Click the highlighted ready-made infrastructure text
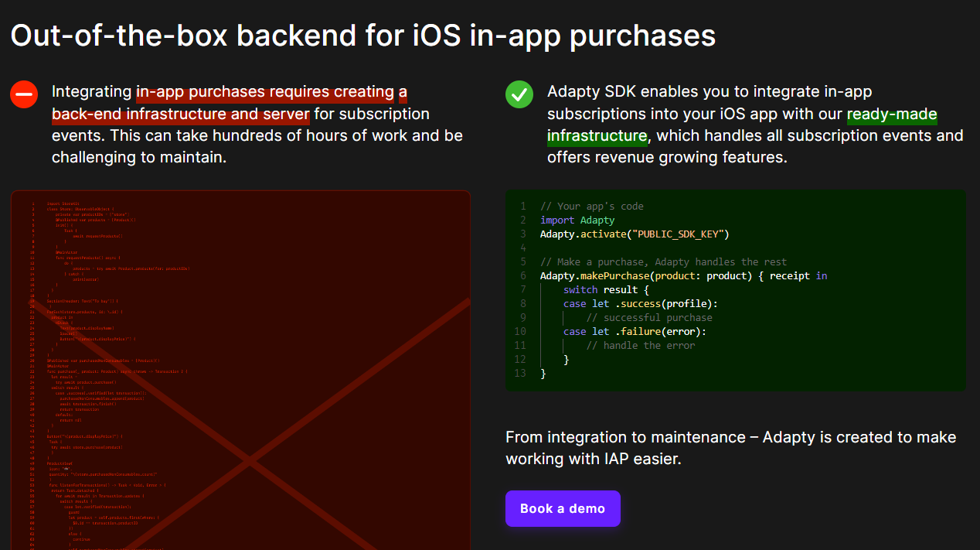The height and width of the screenshot is (550, 980). (x=891, y=114)
